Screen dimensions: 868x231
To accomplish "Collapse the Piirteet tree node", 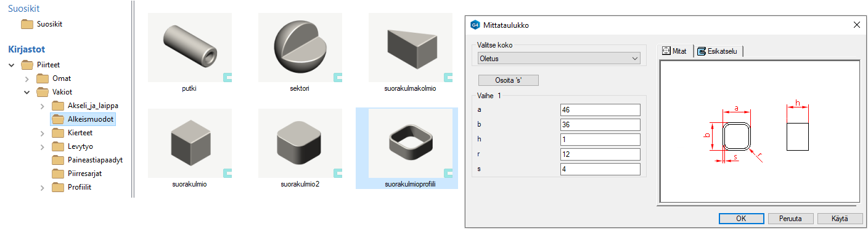I will click(12, 65).
